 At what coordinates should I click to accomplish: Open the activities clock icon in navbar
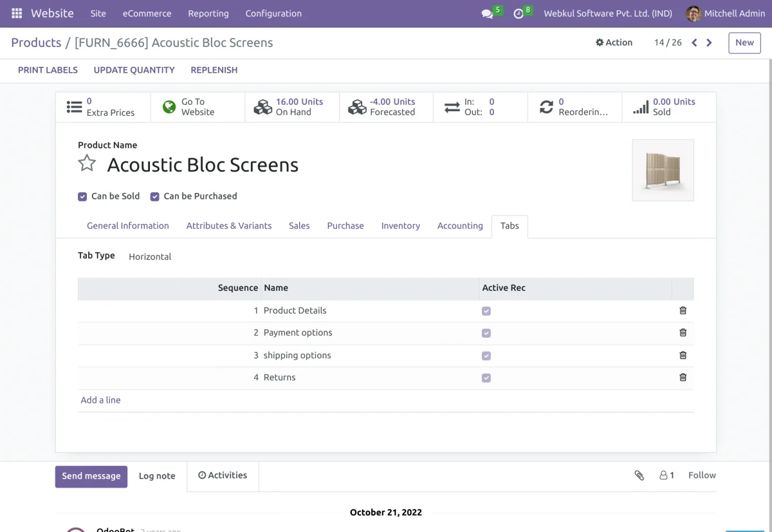point(519,14)
